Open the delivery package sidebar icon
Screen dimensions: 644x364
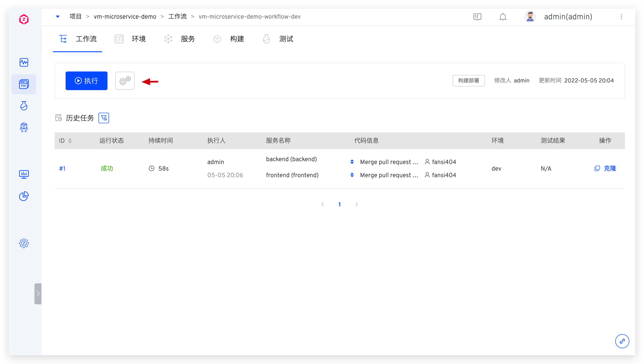point(24,127)
